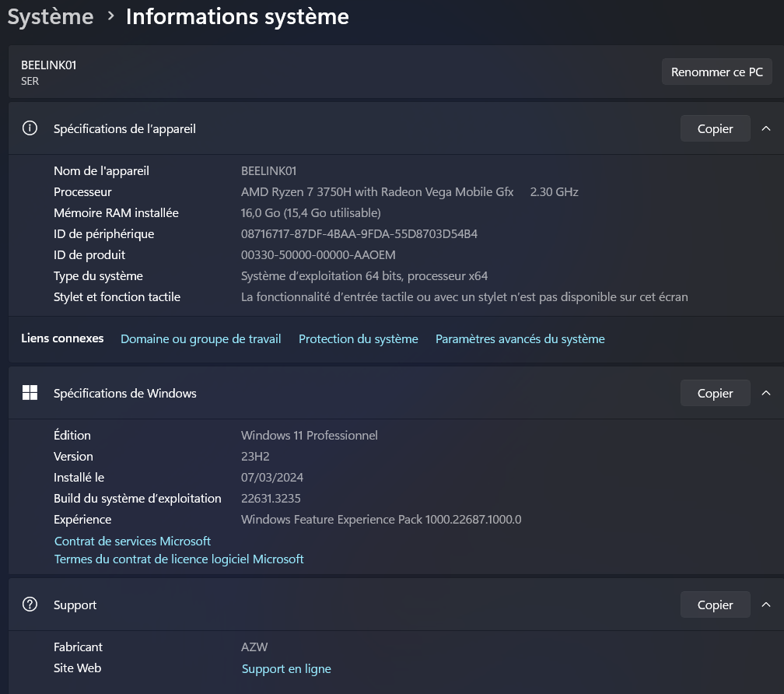Click the ID de périphérique label
The width and height of the screenshot is (784, 694).
point(104,234)
